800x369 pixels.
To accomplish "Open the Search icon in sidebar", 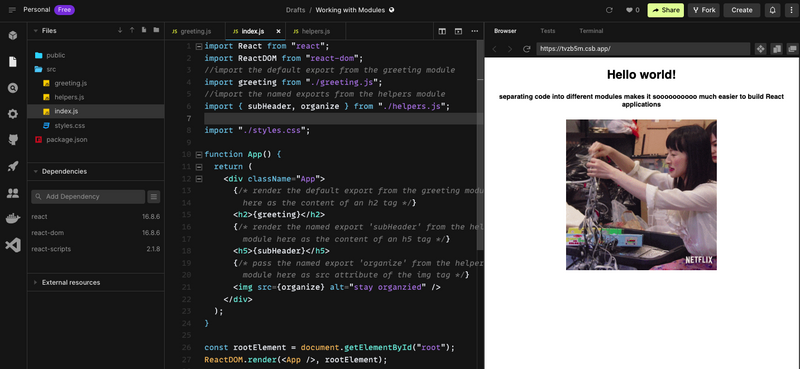I will pos(13,88).
